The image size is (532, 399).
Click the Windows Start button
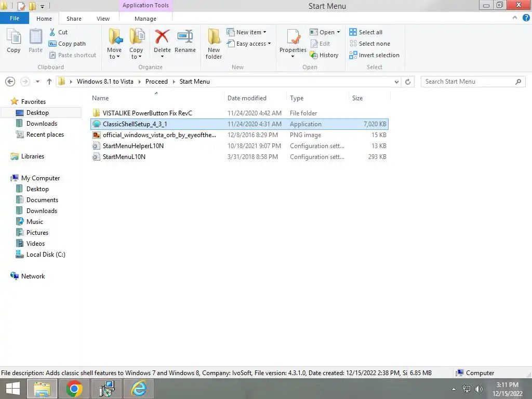tap(12, 389)
